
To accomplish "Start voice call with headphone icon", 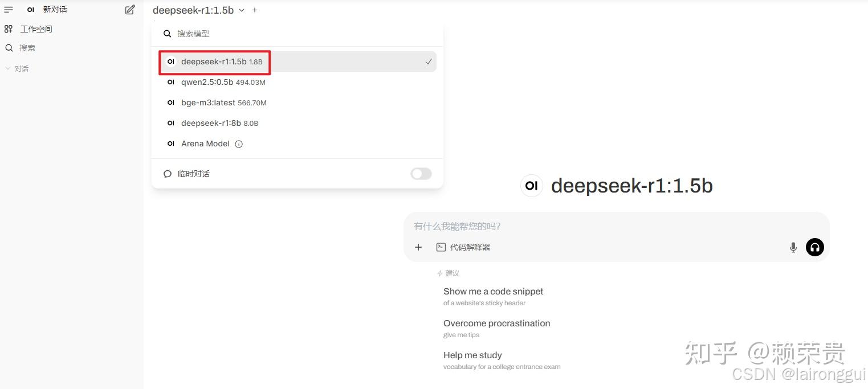I will pos(814,247).
